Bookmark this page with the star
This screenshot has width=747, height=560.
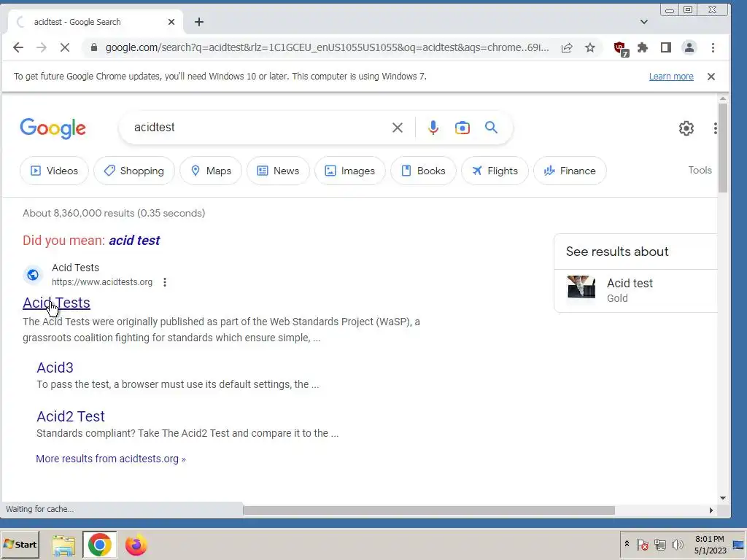tap(589, 47)
